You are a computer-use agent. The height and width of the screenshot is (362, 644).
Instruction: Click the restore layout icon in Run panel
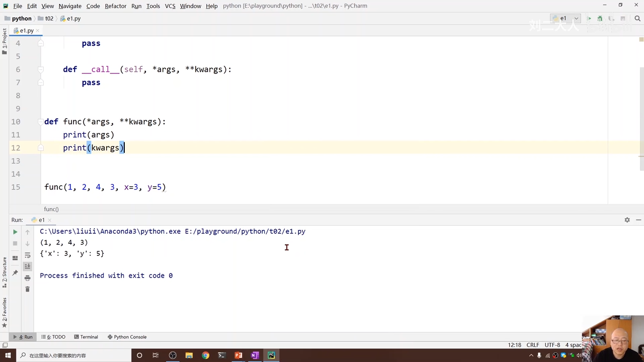click(x=15, y=258)
